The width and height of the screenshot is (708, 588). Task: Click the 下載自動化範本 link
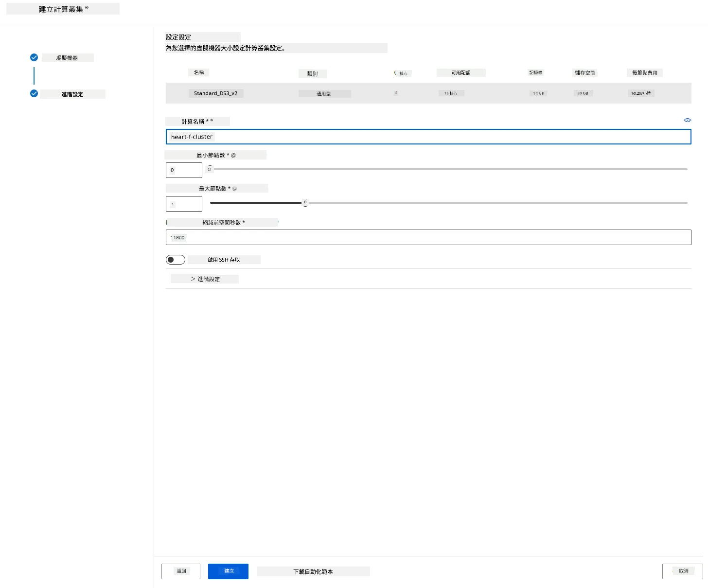(313, 572)
